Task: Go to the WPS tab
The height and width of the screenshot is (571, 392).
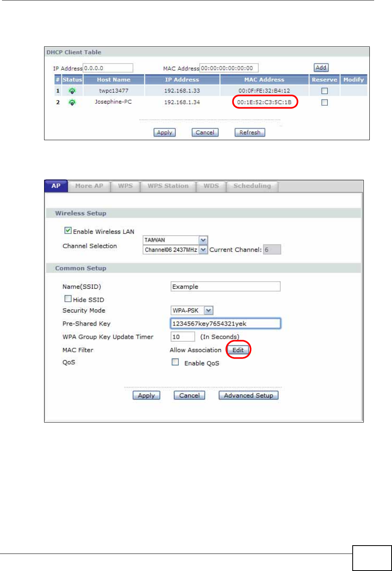Action: 125,186
